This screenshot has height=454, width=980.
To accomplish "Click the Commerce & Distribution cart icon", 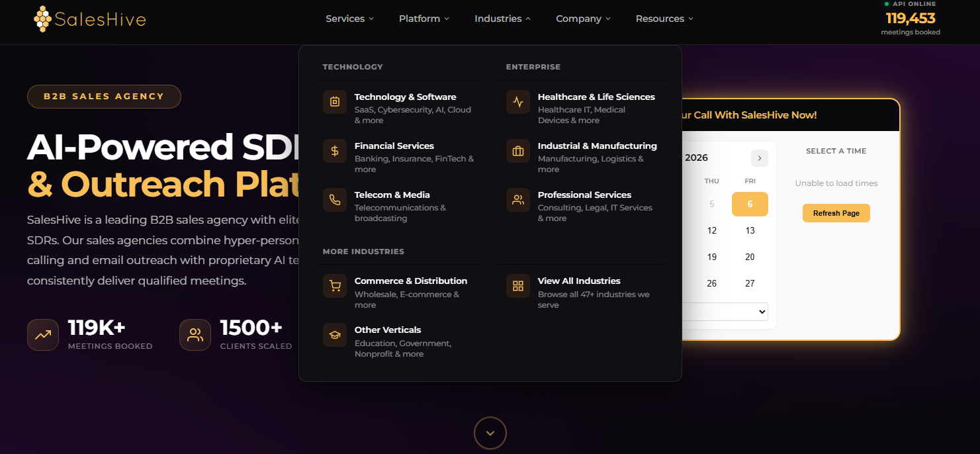I will click(335, 286).
